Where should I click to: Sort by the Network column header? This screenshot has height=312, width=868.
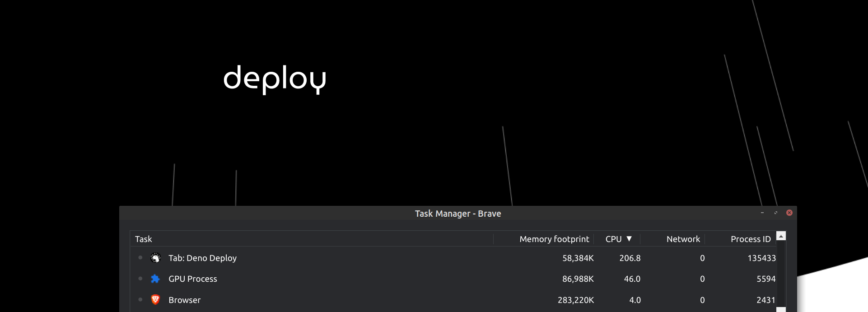pyautogui.click(x=672, y=239)
